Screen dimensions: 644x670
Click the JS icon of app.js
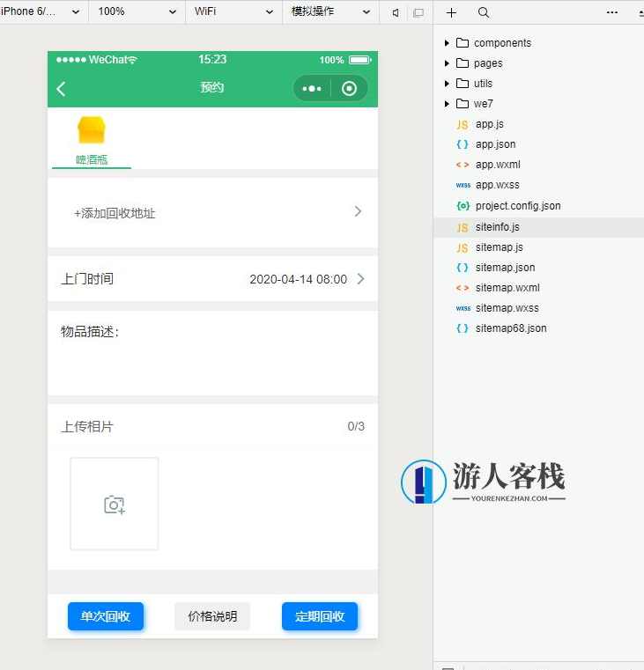(463, 124)
